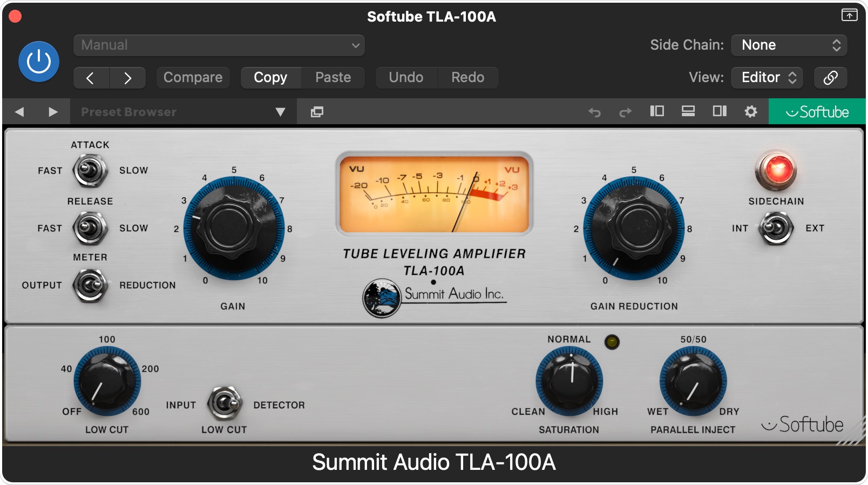Toggle the right side panel layout icon

click(720, 111)
